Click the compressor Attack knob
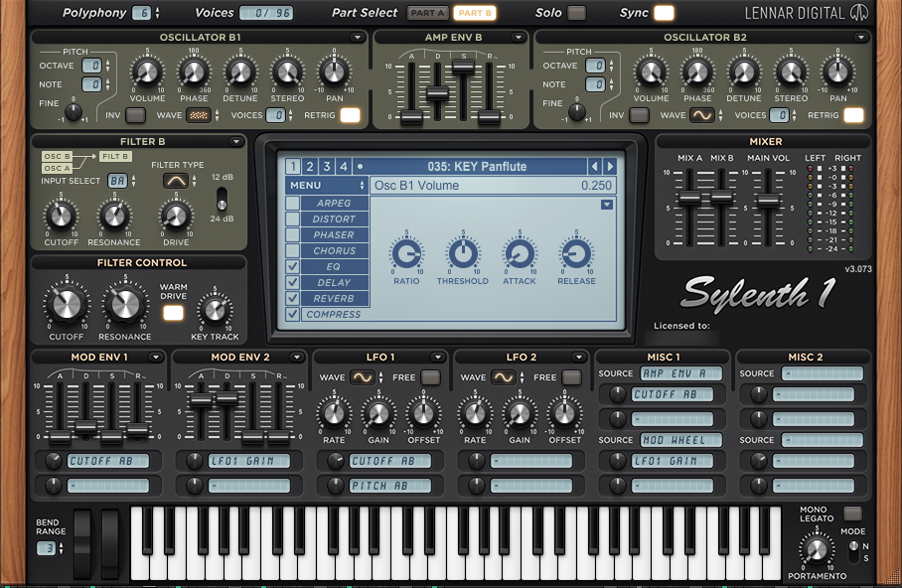The height and width of the screenshot is (588, 902). point(520,253)
